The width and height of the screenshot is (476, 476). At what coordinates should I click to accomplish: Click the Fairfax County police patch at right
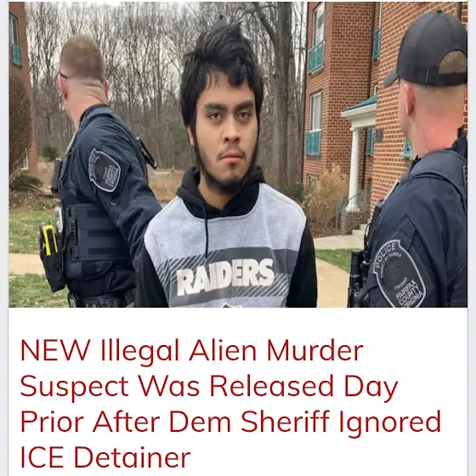[399, 274]
